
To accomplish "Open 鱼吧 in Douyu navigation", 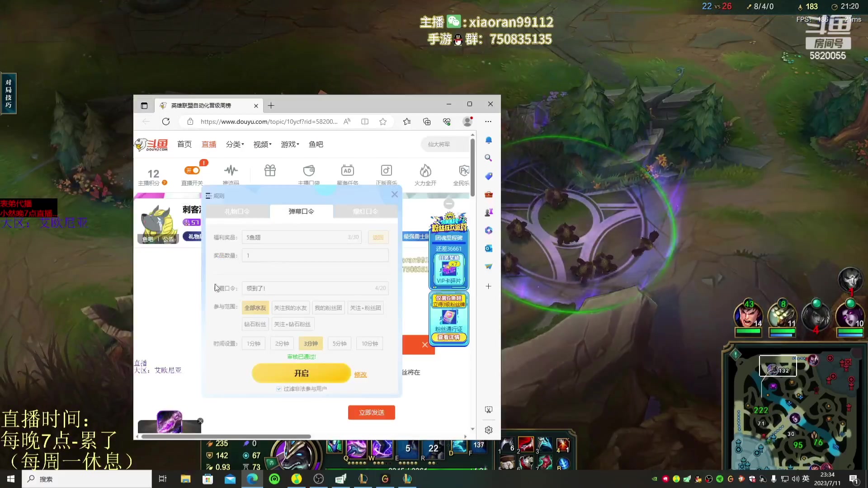I will 316,145.
